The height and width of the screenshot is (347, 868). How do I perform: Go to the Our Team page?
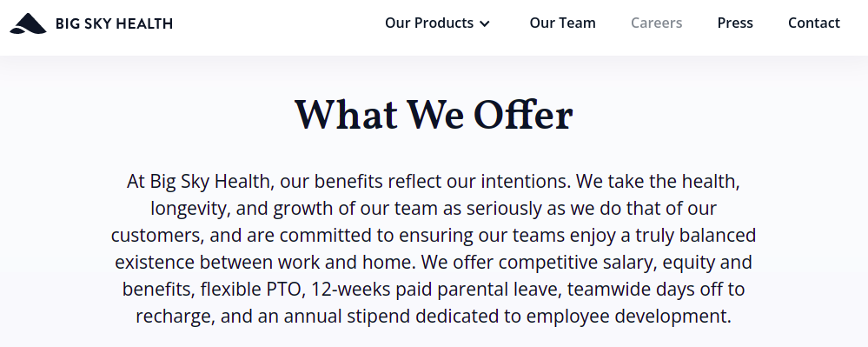[562, 23]
